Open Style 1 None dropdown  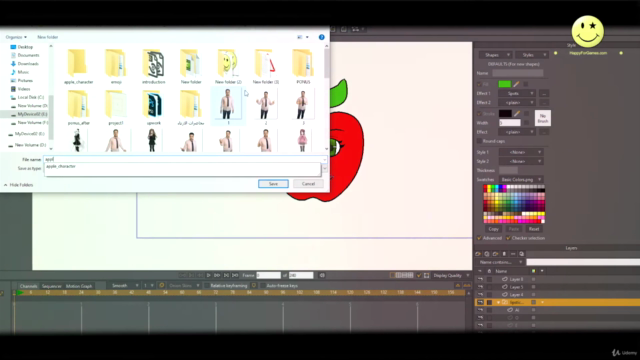point(520,152)
